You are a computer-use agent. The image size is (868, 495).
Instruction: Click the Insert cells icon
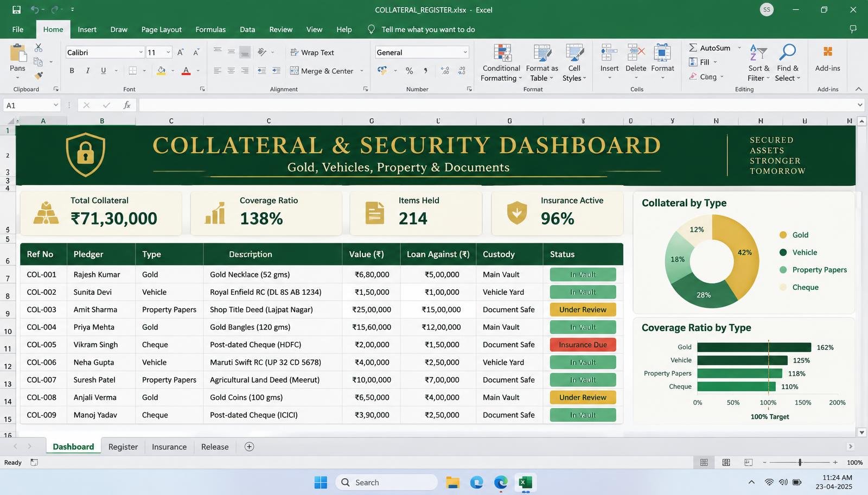click(x=609, y=53)
